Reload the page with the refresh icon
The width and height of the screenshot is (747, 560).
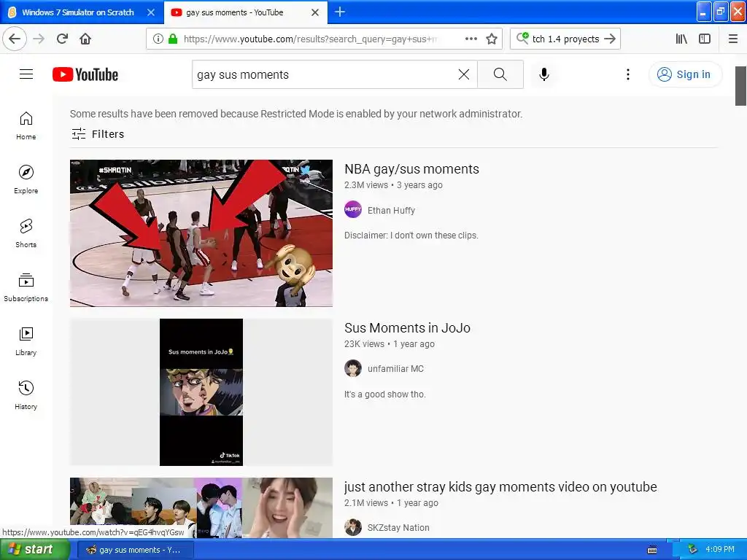pos(62,39)
